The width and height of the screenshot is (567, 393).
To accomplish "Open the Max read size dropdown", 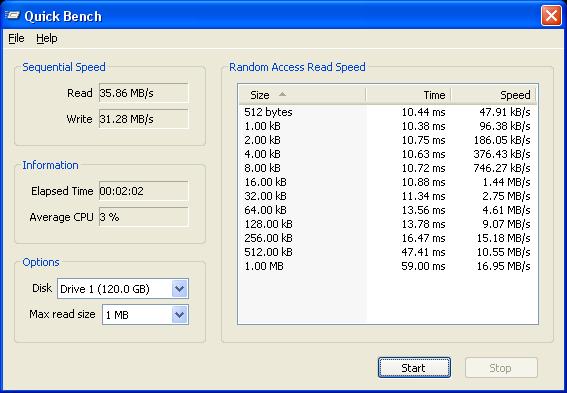I will click(145, 315).
